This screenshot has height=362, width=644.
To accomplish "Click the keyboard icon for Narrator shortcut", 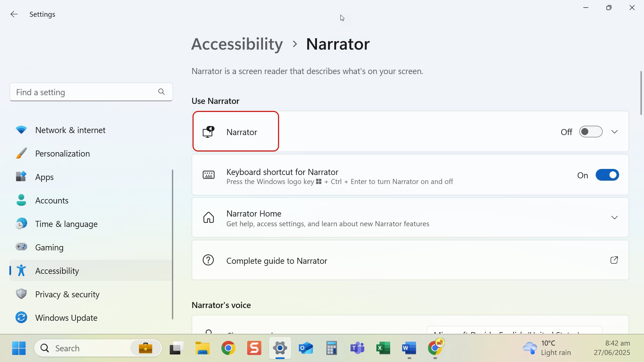I will (x=209, y=175).
